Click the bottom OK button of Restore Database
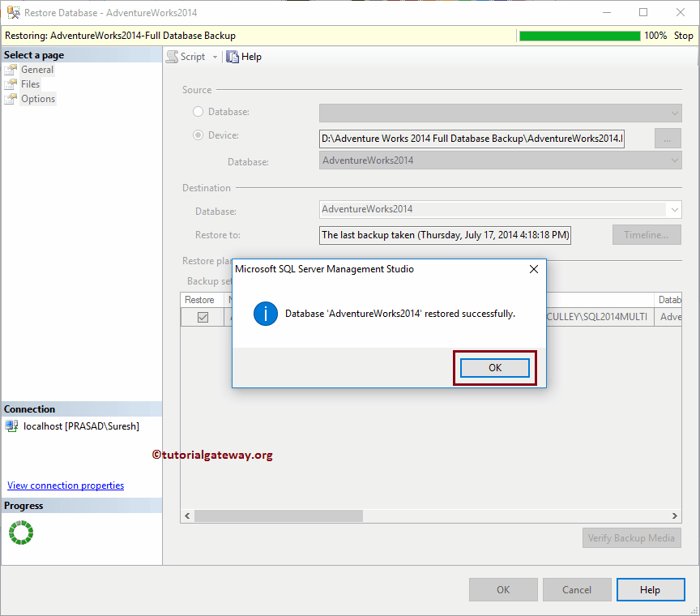The width and height of the screenshot is (700, 616). (503, 589)
